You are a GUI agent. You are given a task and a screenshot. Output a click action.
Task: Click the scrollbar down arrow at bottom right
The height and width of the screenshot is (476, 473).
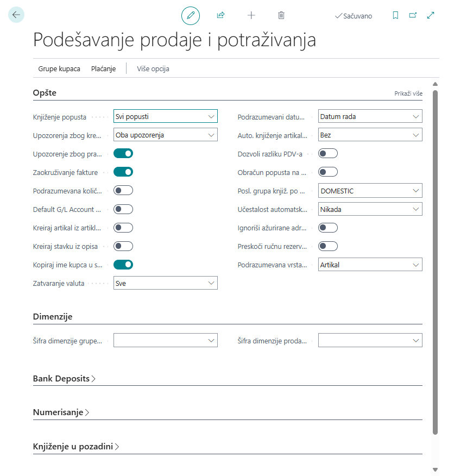coord(434,469)
